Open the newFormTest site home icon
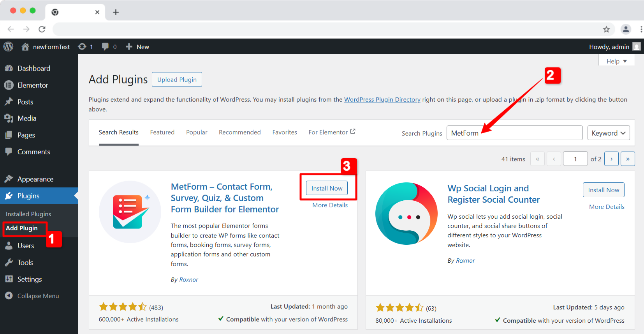Screen dimensions: 644x334 (25, 47)
